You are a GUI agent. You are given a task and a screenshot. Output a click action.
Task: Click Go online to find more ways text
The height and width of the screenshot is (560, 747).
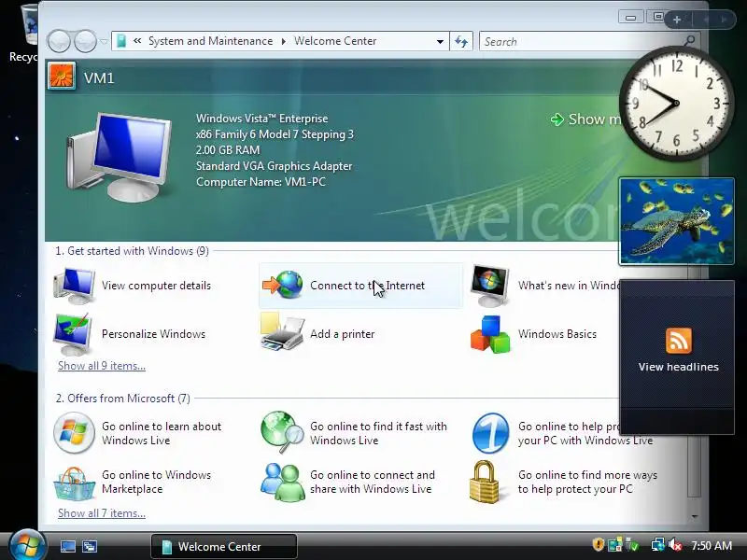pyautogui.click(x=587, y=482)
